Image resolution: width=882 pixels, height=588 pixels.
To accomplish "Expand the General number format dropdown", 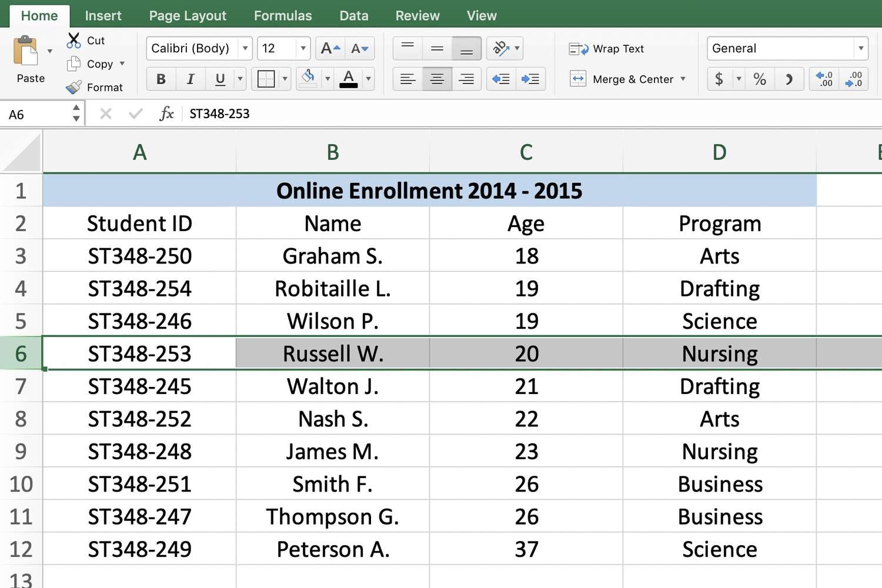I will [x=860, y=48].
